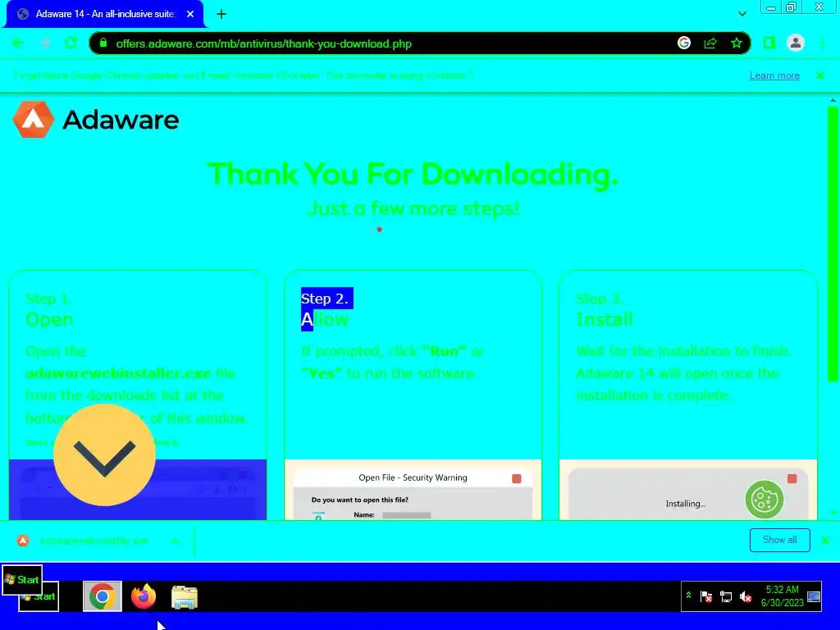Screen dimensions: 840x630
Task: Click the yellow down-arrow circle
Action: 104,455
